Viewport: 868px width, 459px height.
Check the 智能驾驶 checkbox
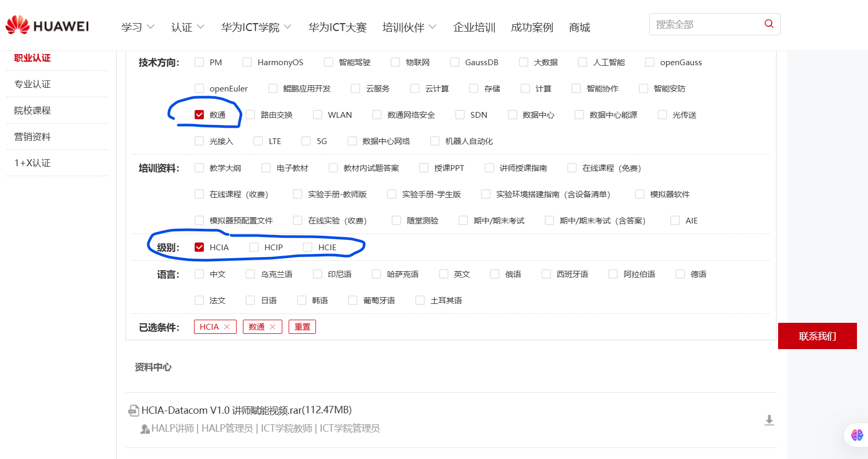click(x=329, y=62)
